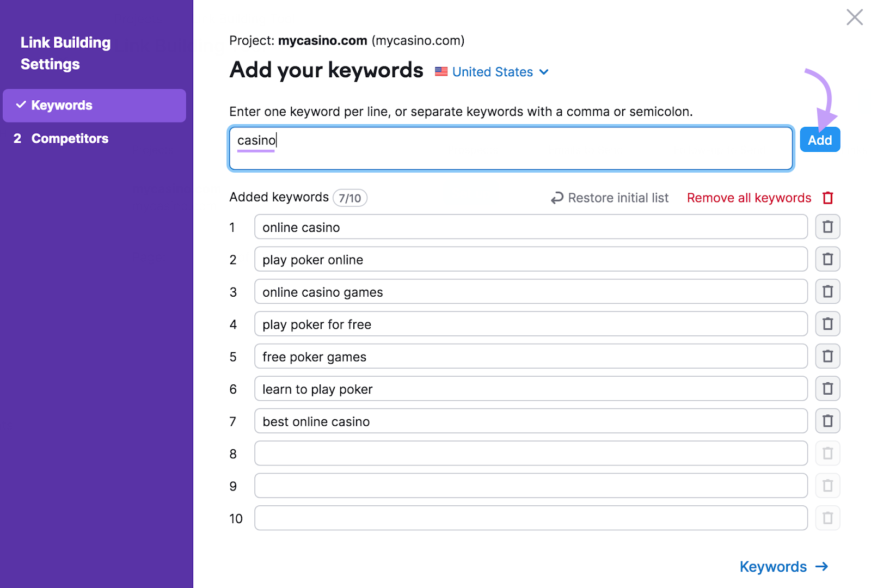This screenshot has width=871, height=588.
Task: Click the red trash icon beside Remove all keywords
Action: [828, 198]
